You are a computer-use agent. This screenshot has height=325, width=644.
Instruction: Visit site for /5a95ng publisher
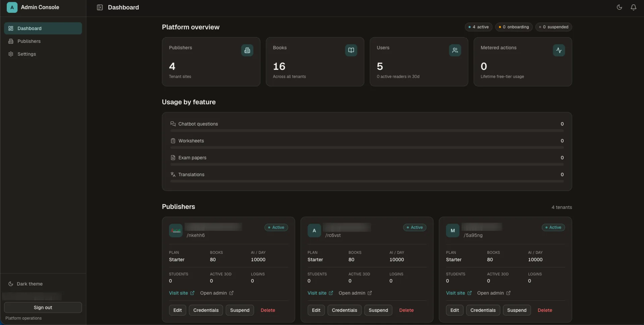[459, 293]
